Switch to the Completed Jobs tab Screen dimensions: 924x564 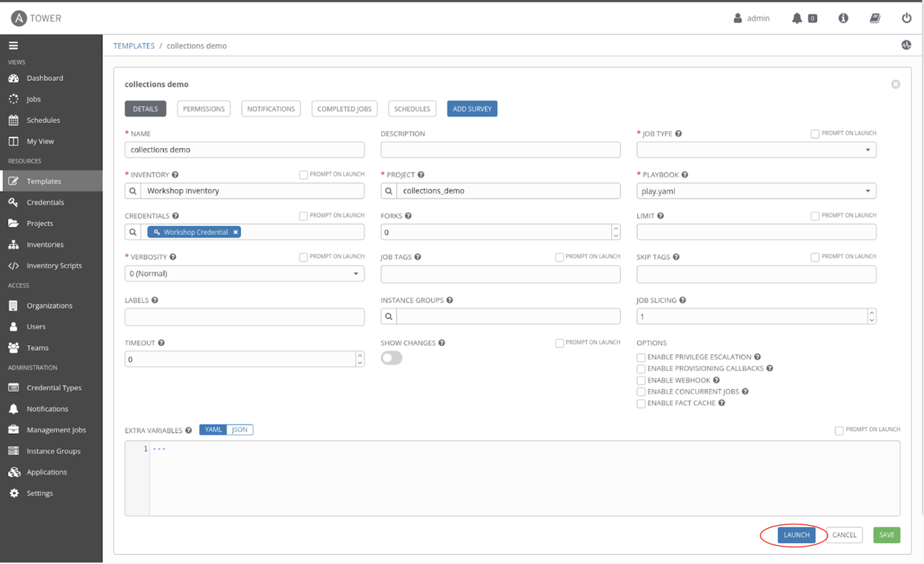pyautogui.click(x=344, y=108)
